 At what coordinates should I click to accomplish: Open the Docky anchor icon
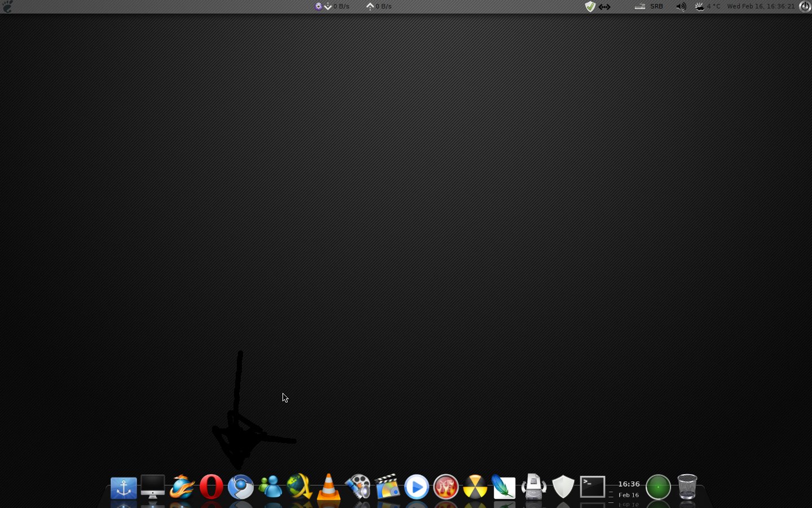point(123,488)
